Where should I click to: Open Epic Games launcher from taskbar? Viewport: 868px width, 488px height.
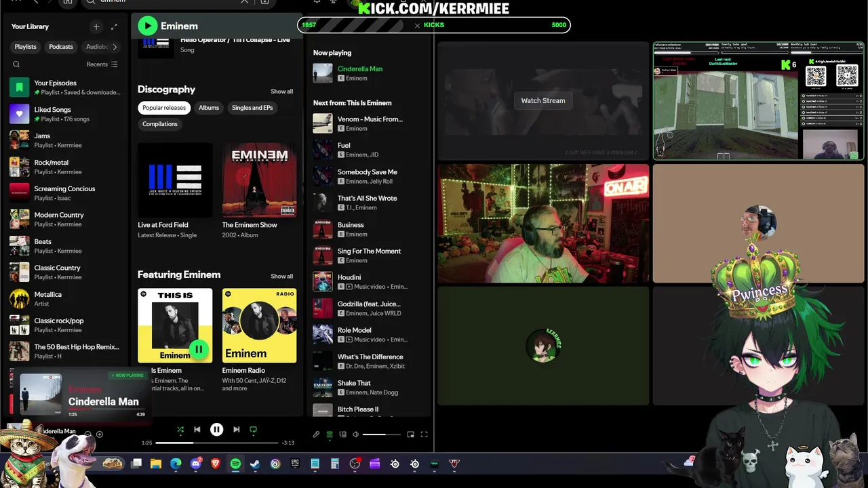(x=295, y=464)
